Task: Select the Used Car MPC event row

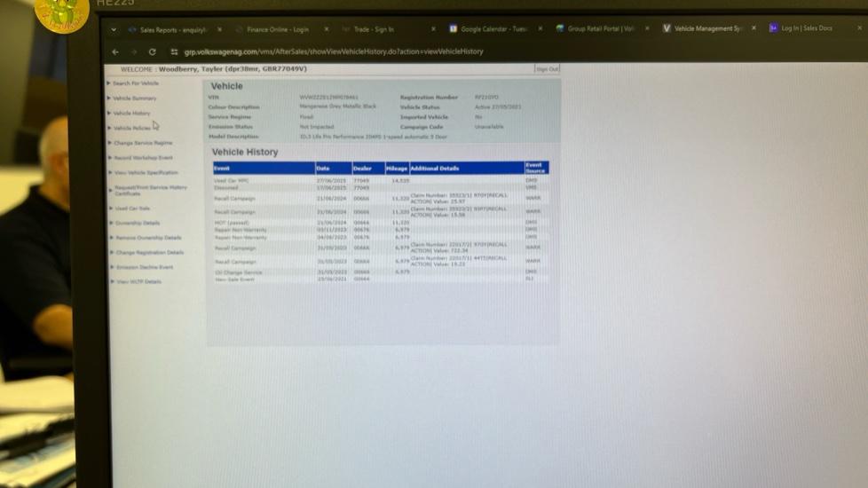Action: (x=381, y=181)
